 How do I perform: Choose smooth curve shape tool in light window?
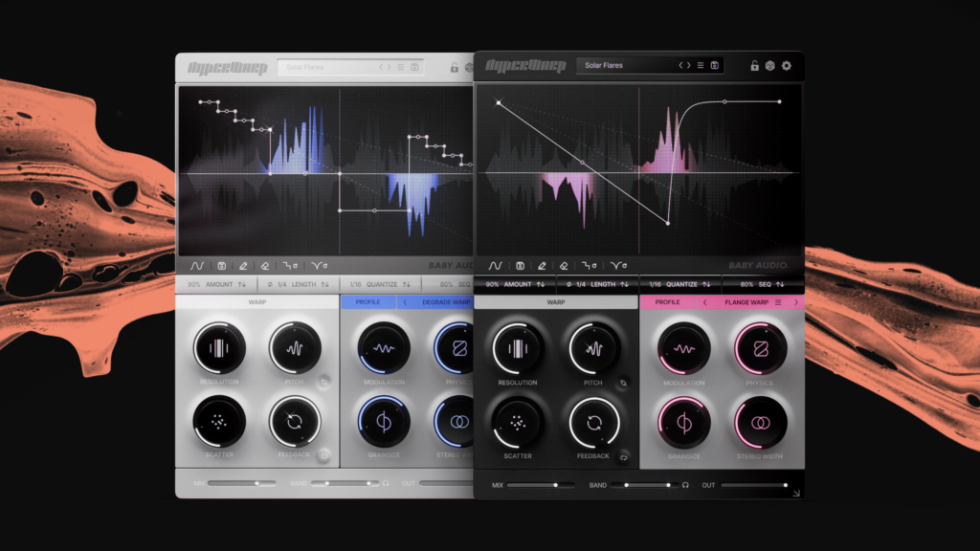pyautogui.click(x=320, y=266)
